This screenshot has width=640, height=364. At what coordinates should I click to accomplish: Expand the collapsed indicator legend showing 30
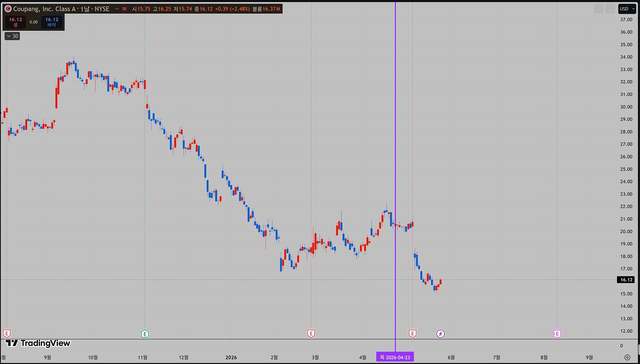[x=12, y=36]
